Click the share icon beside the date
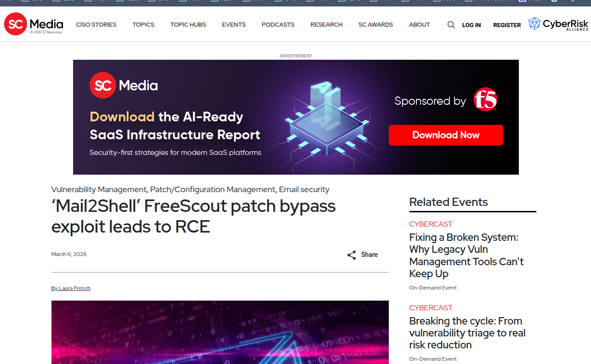Image resolution: width=591 pixels, height=364 pixels. (352, 255)
